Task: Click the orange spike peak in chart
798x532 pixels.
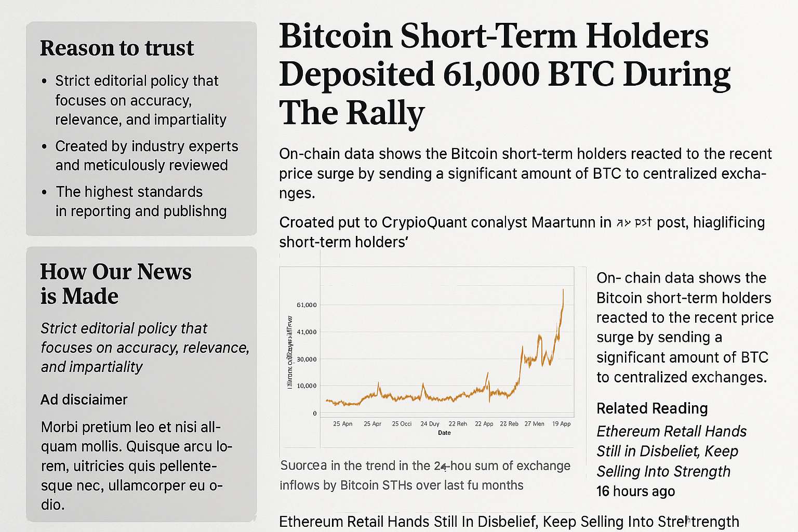Action: pyautogui.click(x=563, y=292)
